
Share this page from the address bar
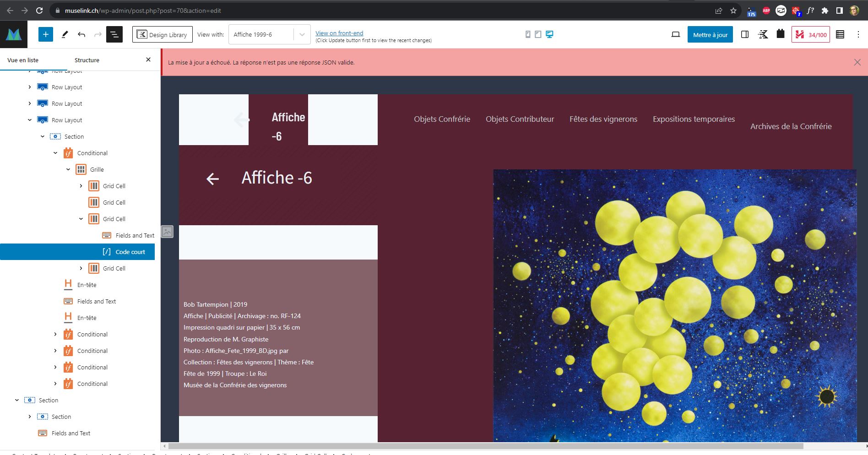point(719,11)
